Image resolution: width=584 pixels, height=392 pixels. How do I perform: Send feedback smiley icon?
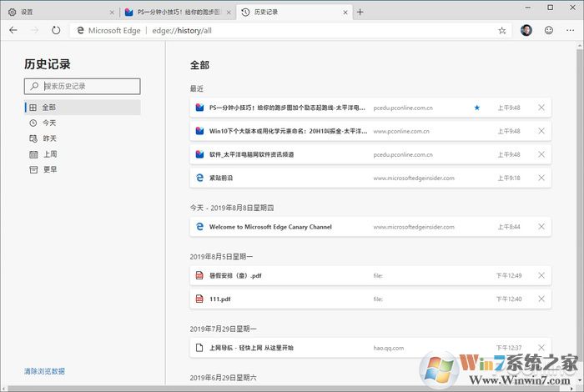click(549, 30)
